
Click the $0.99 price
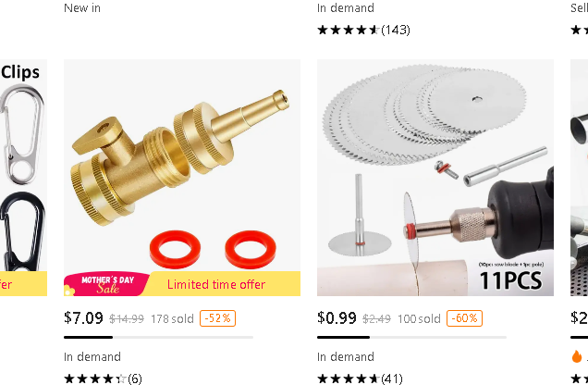[337, 317]
